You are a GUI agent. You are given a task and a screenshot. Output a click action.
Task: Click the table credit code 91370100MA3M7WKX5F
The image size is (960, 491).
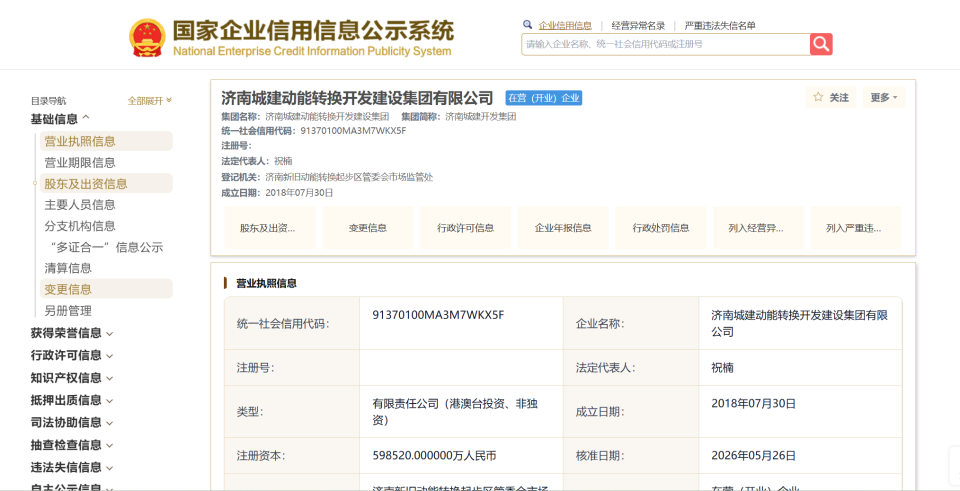click(x=438, y=315)
